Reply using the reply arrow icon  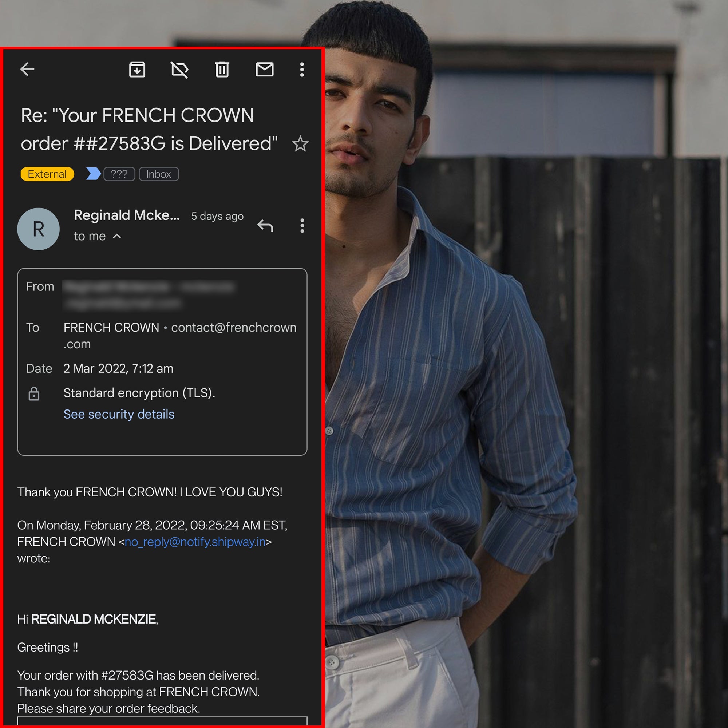265,226
